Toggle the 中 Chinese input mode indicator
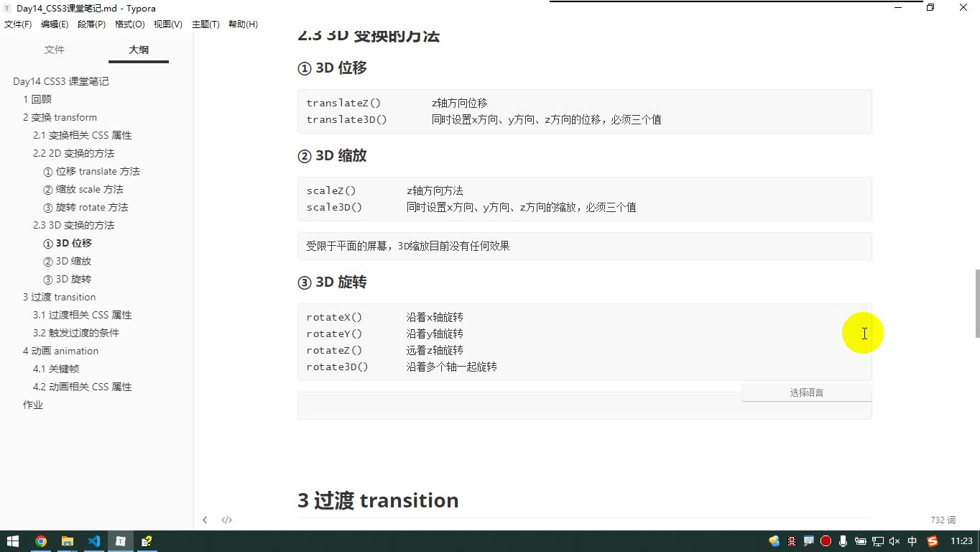Viewport: 980px width, 552px height. pyautogui.click(x=912, y=541)
